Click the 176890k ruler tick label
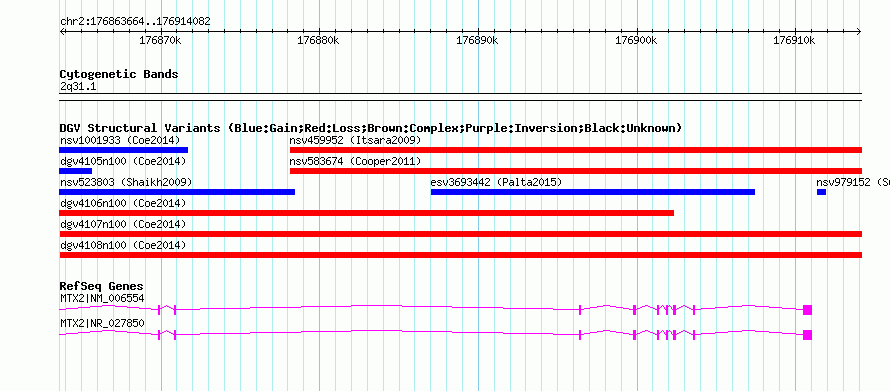This screenshot has width=890, height=391. pyautogui.click(x=477, y=41)
